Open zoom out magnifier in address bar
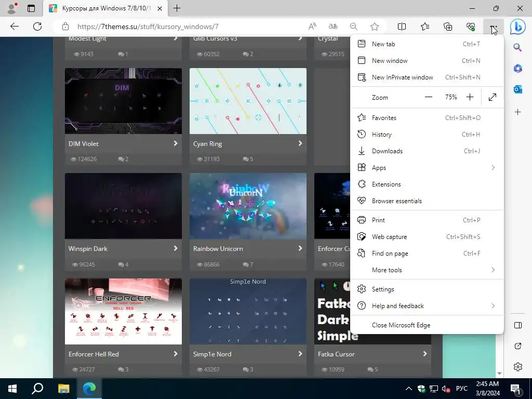 tap(353, 26)
